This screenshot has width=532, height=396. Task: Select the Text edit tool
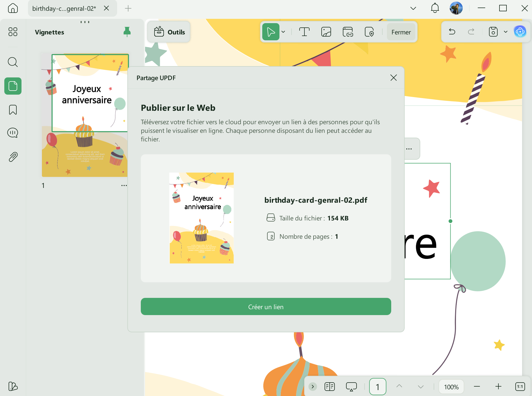[304, 32]
